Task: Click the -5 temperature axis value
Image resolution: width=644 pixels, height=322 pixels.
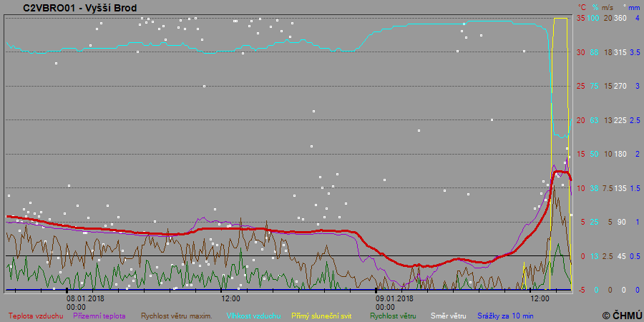Action: (x=581, y=290)
